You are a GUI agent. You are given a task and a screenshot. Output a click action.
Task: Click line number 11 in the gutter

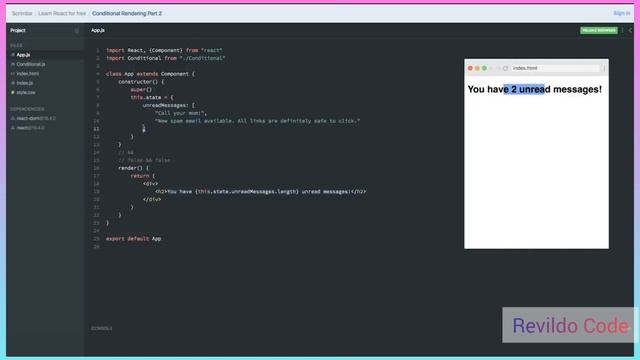96,129
